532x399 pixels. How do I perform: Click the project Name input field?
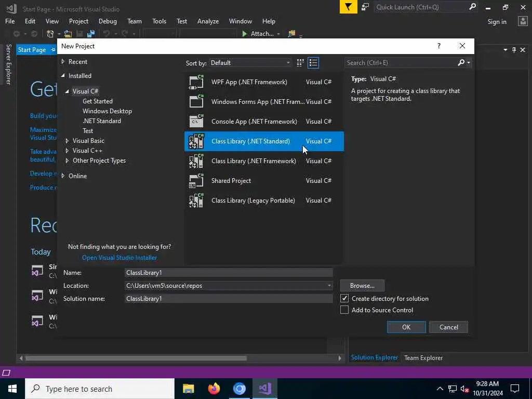point(229,272)
